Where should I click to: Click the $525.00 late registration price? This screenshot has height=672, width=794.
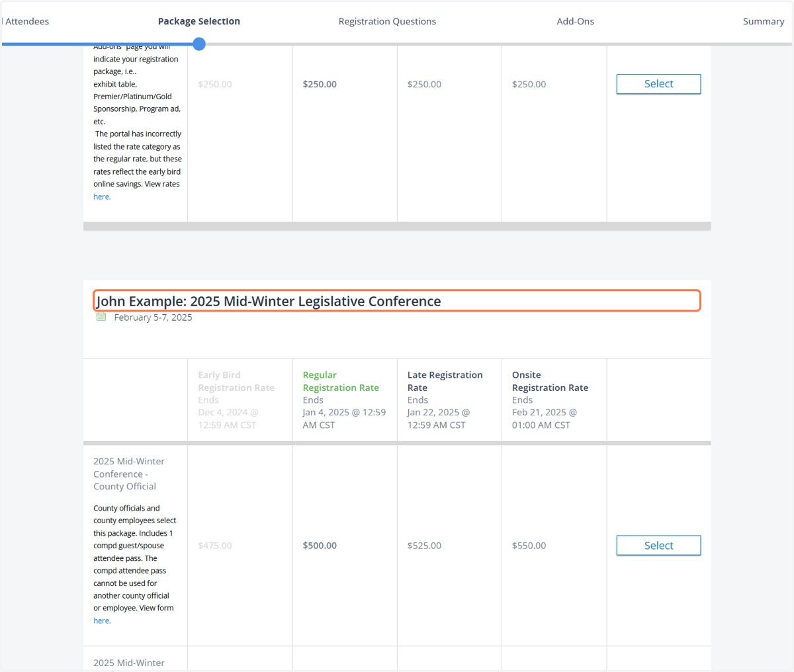[424, 546]
